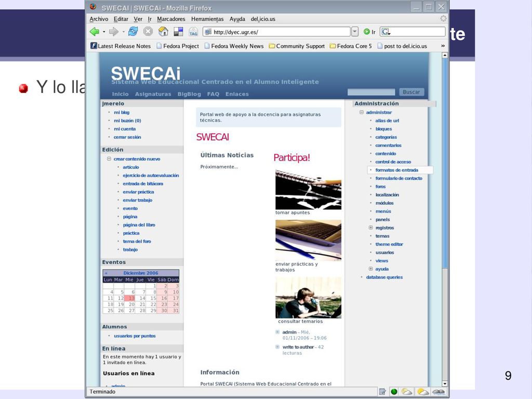Click the first weather forecast status icon
The height and width of the screenshot is (399, 532).
(406, 392)
